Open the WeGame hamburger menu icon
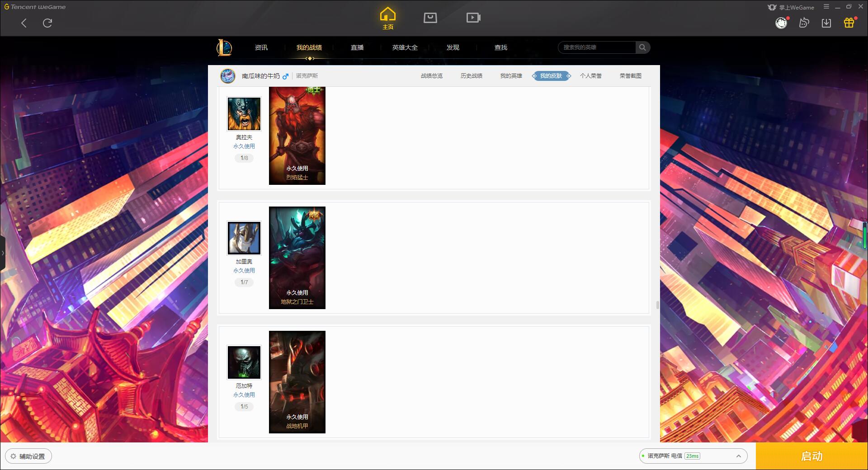The height and width of the screenshot is (470, 868). (826, 7)
